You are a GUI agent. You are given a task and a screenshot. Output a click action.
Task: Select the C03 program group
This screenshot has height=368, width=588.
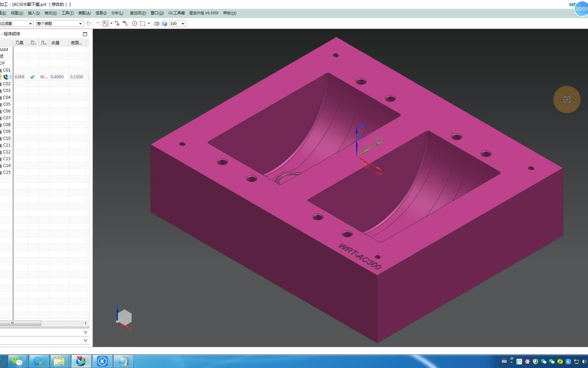click(7, 90)
